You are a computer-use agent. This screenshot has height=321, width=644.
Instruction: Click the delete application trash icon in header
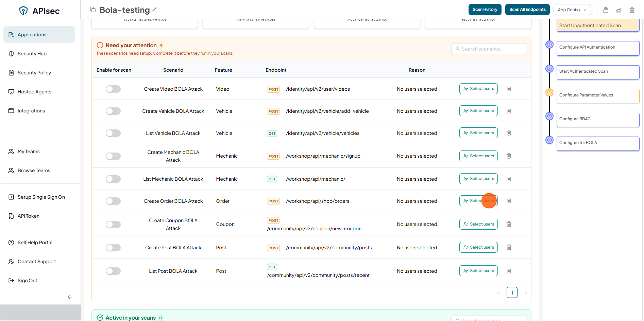pyautogui.click(x=632, y=10)
